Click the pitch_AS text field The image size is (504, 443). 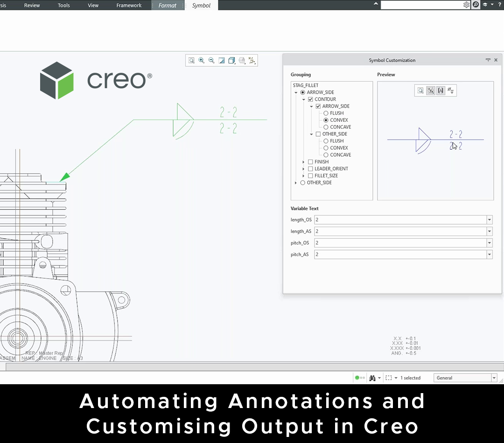(x=400, y=255)
